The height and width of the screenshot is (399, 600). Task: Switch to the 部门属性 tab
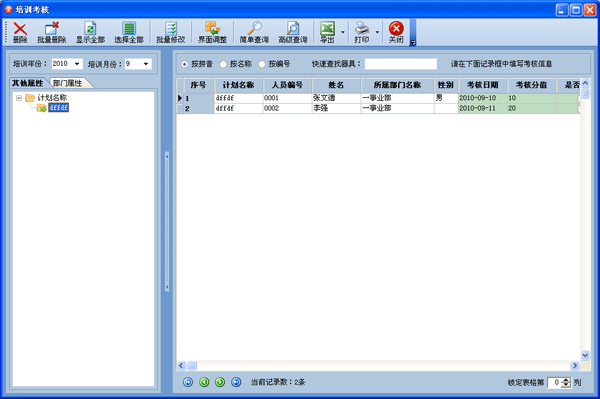click(67, 83)
